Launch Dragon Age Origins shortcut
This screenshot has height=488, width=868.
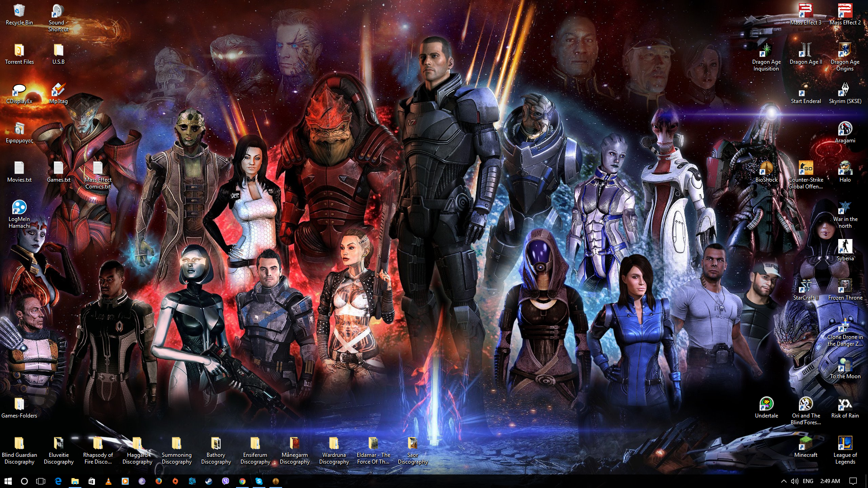pyautogui.click(x=845, y=57)
